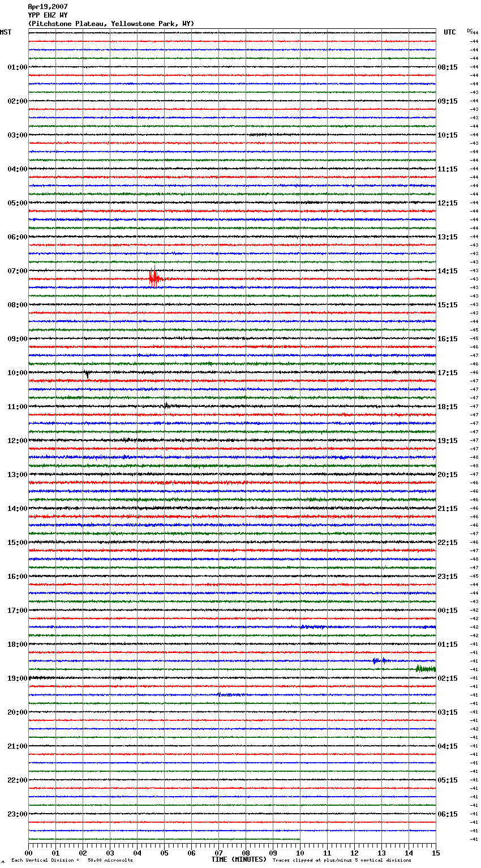Select the 02:00 MST time label
The image size is (481, 868).
[x=18, y=101]
